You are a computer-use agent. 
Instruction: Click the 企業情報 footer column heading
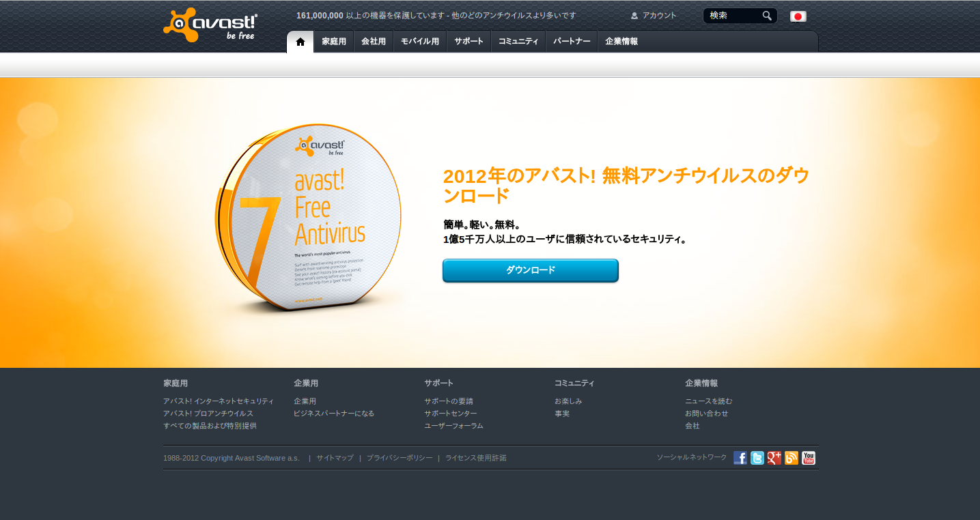point(701,384)
